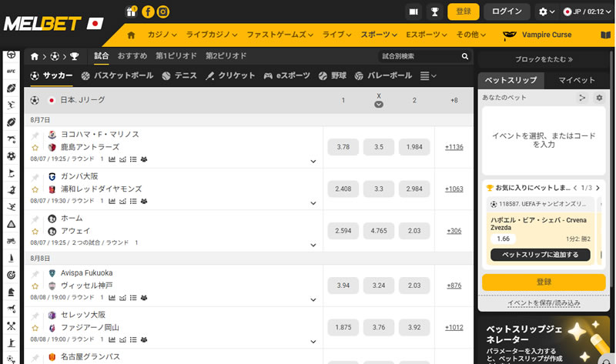Image resolution: width=616 pixels, height=364 pixels.
Task: Pin the ガンバ大阪 match
Action: coord(35,178)
